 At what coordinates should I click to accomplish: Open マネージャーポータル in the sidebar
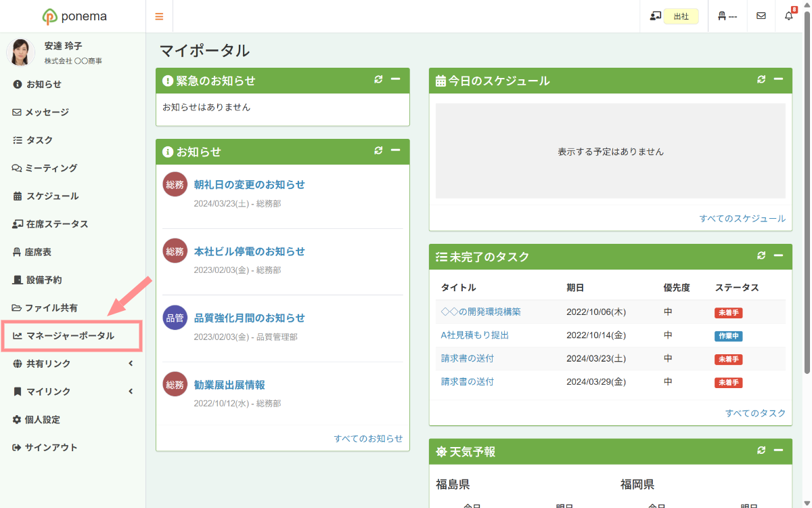point(70,336)
